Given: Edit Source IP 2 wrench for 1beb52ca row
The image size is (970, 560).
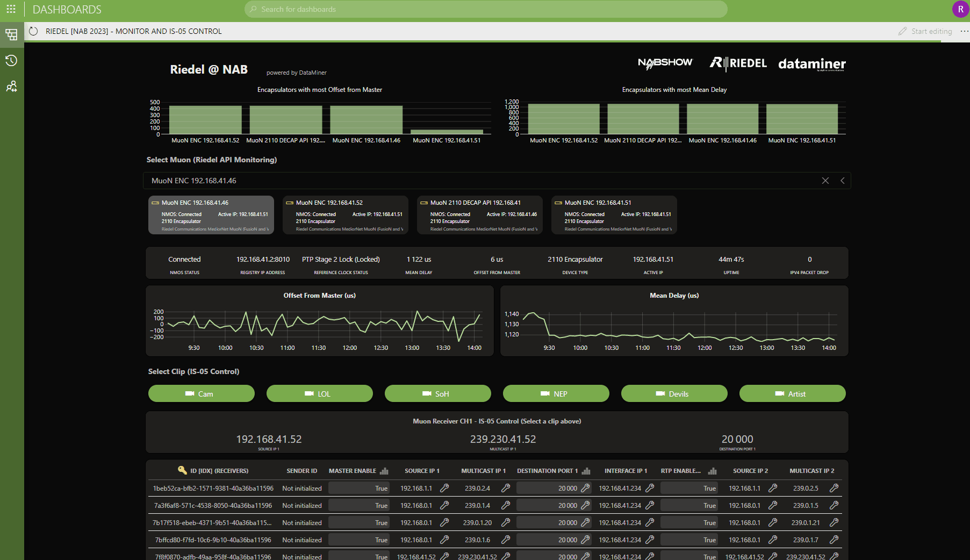Looking at the screenshot, I should point(773,488).
